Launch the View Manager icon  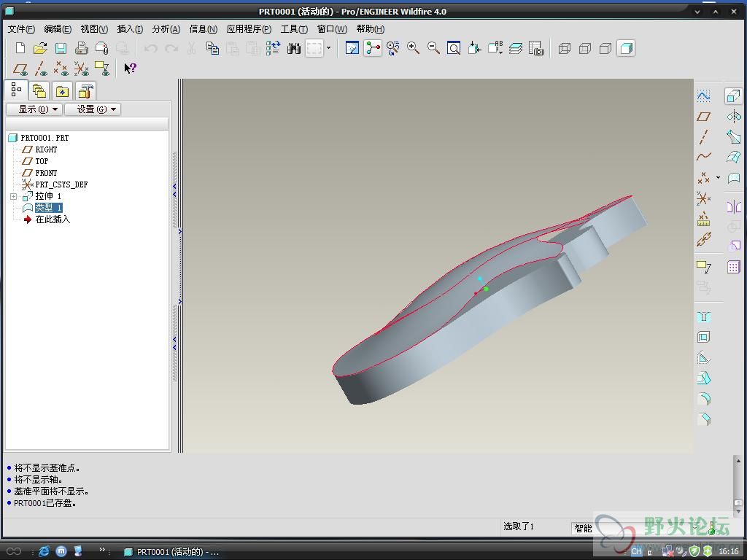click(536, 48)
